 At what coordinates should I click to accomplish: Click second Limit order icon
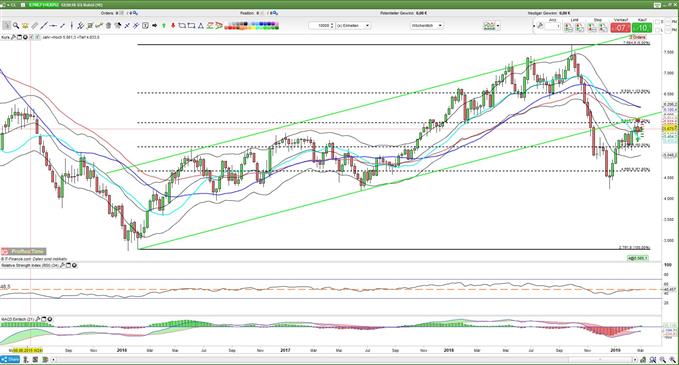click(580, 27)
